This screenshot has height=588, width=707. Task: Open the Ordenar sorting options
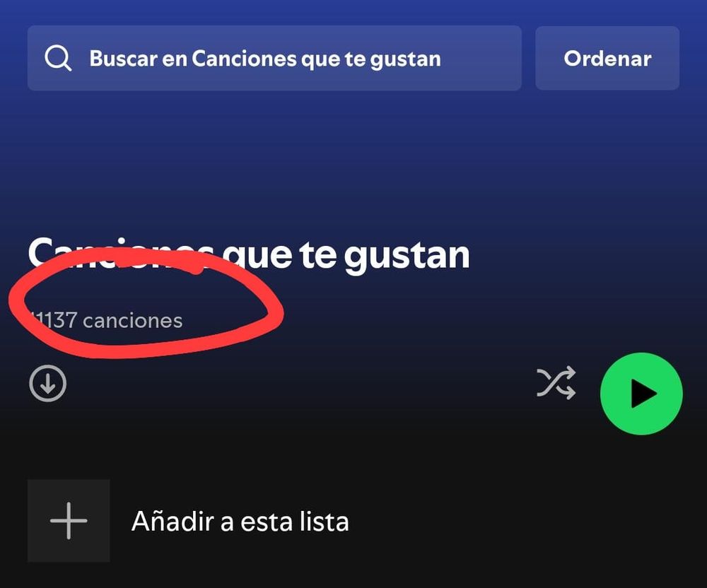[x=607, y=58]
